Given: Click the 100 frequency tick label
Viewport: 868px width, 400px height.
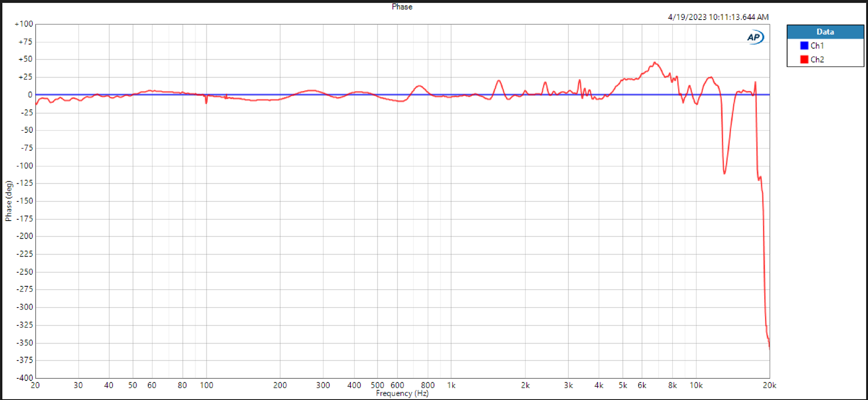Looking at the screenshot, I should [206, 385].
